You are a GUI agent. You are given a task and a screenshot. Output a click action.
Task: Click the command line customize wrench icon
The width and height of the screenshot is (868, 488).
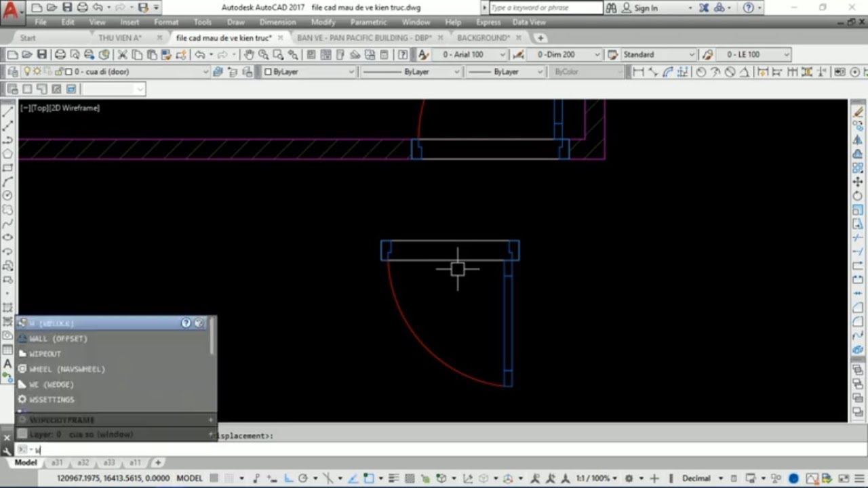coord(7,450)
